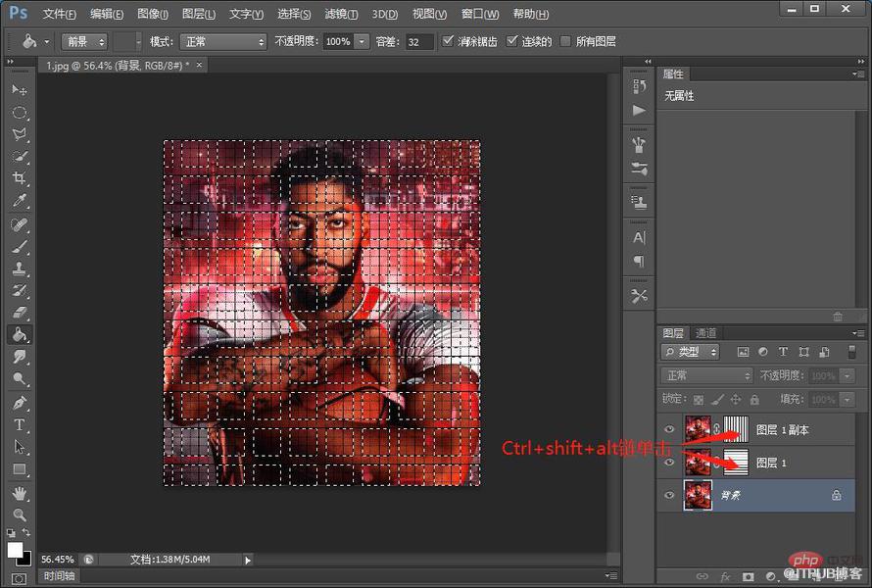
Task: Open the 滤镜 menu
Action: (x=341, y=14)
